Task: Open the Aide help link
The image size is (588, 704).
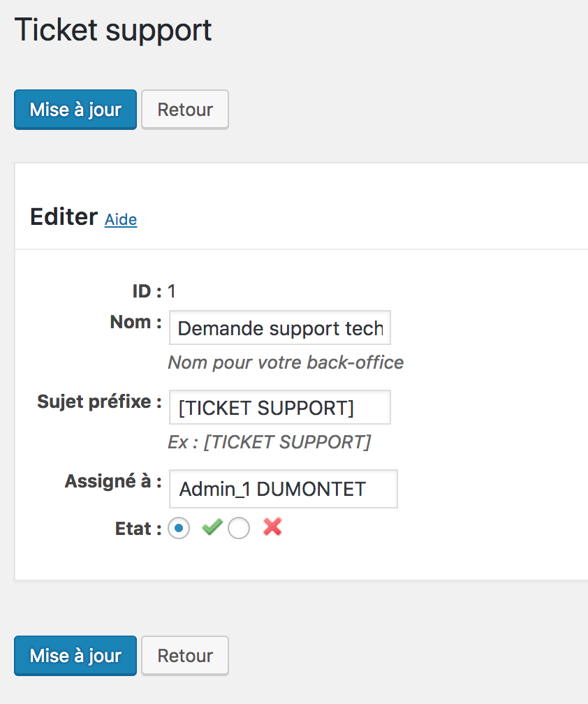Action: coord(121,219)
